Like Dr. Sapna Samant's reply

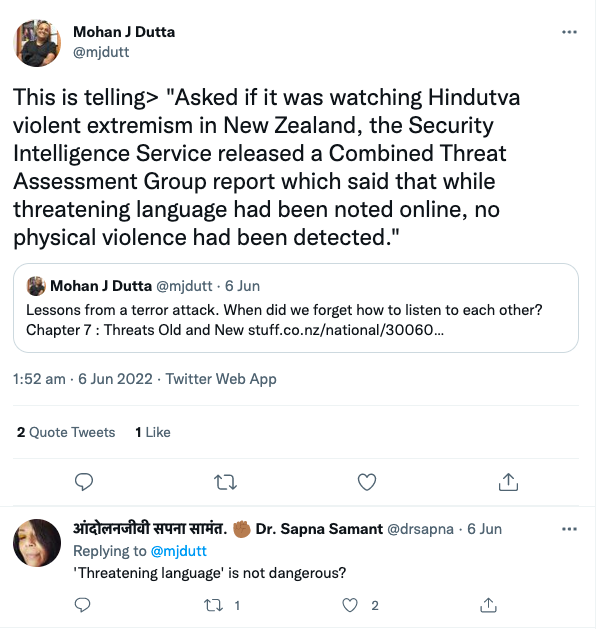tap(350, 604)
